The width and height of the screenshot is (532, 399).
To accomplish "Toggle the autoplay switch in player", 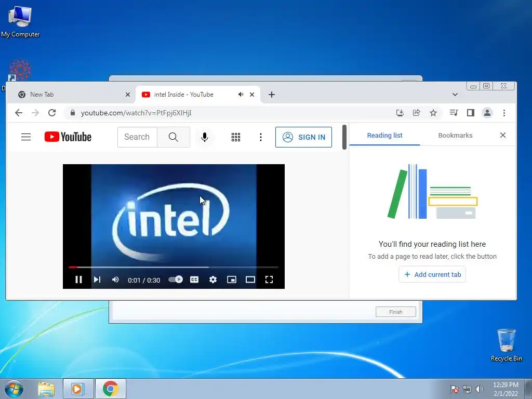I will pyautogui.click(x=176, y=280).
